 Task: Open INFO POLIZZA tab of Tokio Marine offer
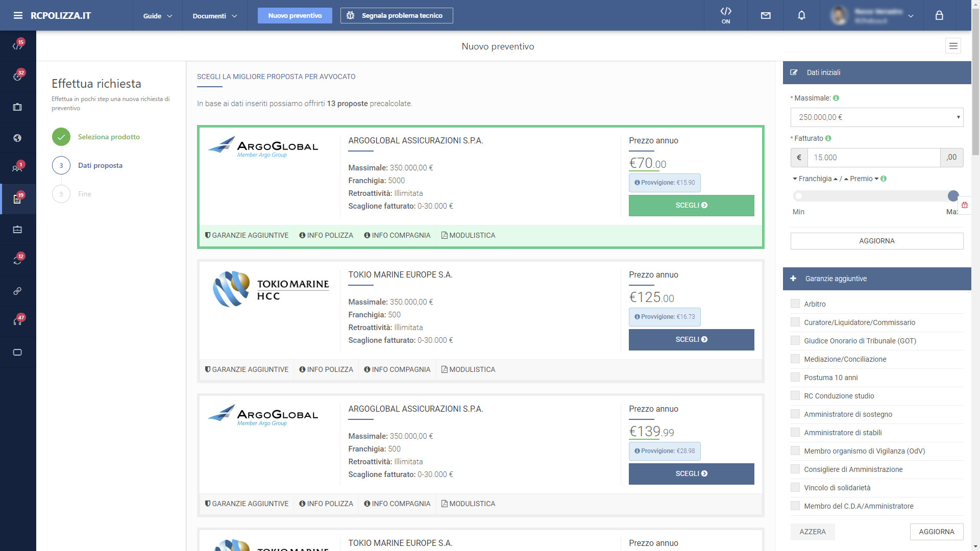(x=326, y=369)
